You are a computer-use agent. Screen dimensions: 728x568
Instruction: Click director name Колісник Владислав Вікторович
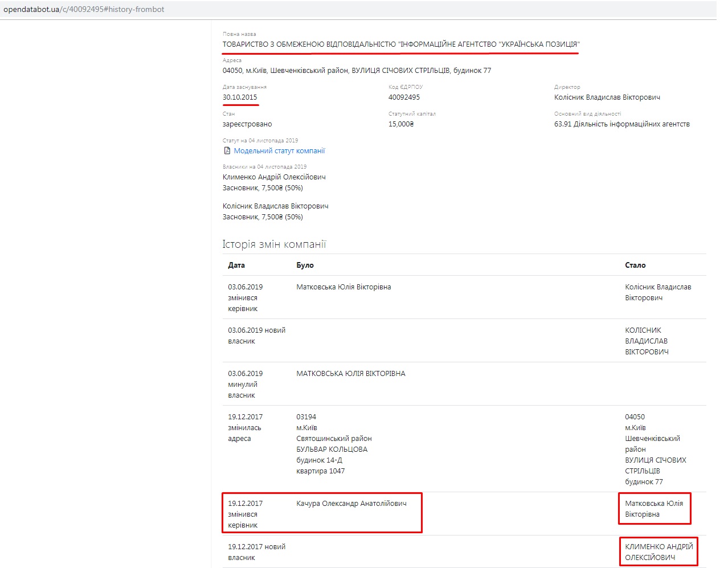pyautogui.click(x=607, y=97)
